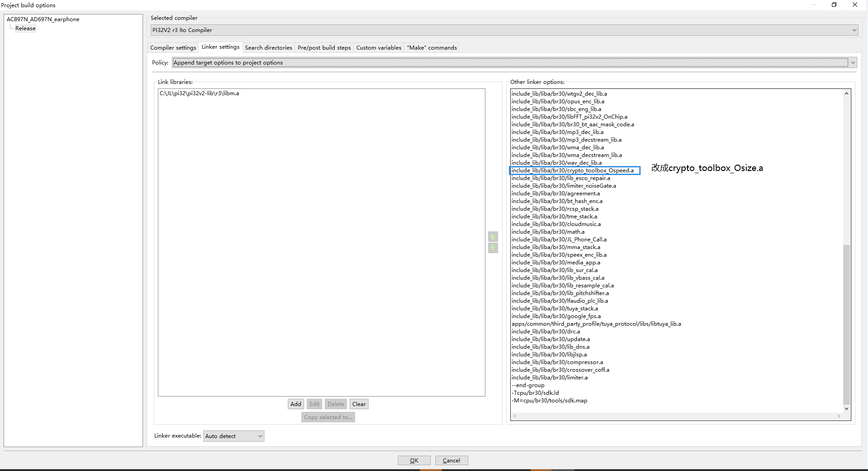Click crypto_toolbox_Ospeed.a linker option line
868x471 pixels.
point(573,171)
